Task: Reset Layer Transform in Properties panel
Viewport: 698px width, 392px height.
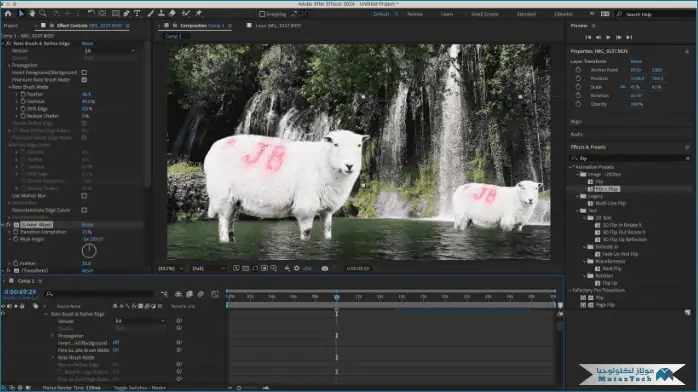Action: 636,61
